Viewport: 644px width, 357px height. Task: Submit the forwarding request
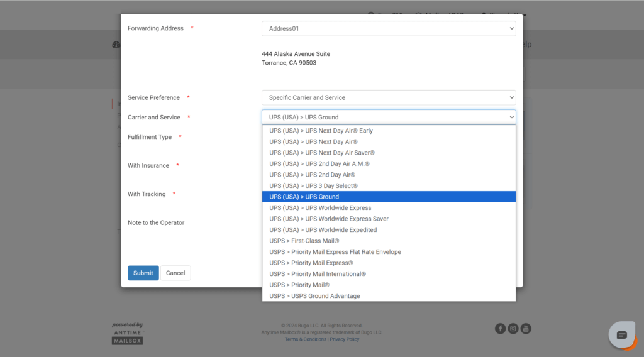point(143,273)
